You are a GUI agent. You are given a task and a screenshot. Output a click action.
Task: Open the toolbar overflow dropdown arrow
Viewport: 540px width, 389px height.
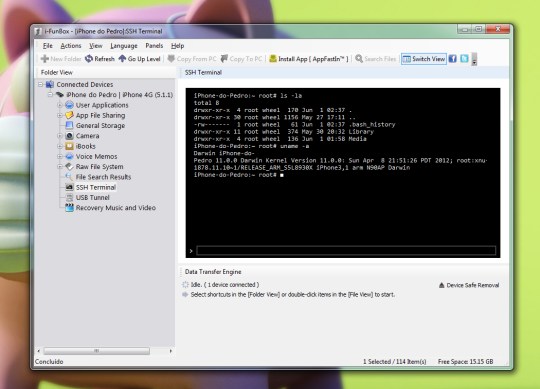coord(474,60)
